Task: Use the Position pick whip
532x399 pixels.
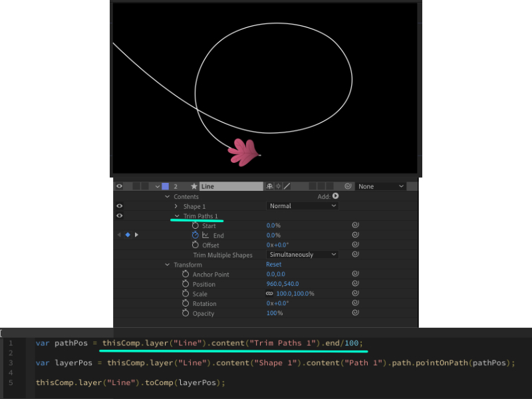Action: point(355,283)
